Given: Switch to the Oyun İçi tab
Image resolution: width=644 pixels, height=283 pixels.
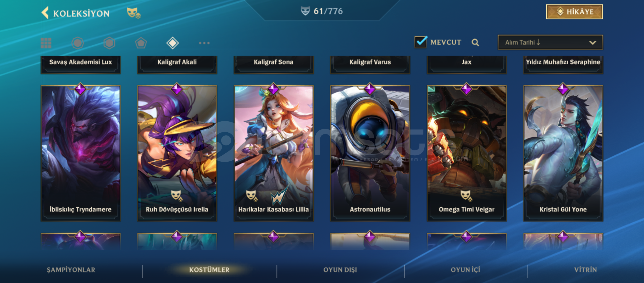Looking at the screenshot, I should pos(465,270).
